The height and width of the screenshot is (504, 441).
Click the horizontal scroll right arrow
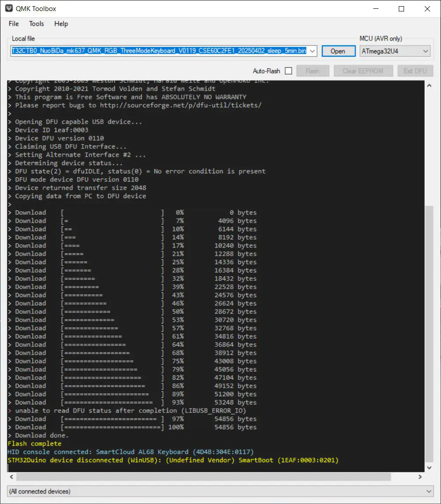(420, 477)
